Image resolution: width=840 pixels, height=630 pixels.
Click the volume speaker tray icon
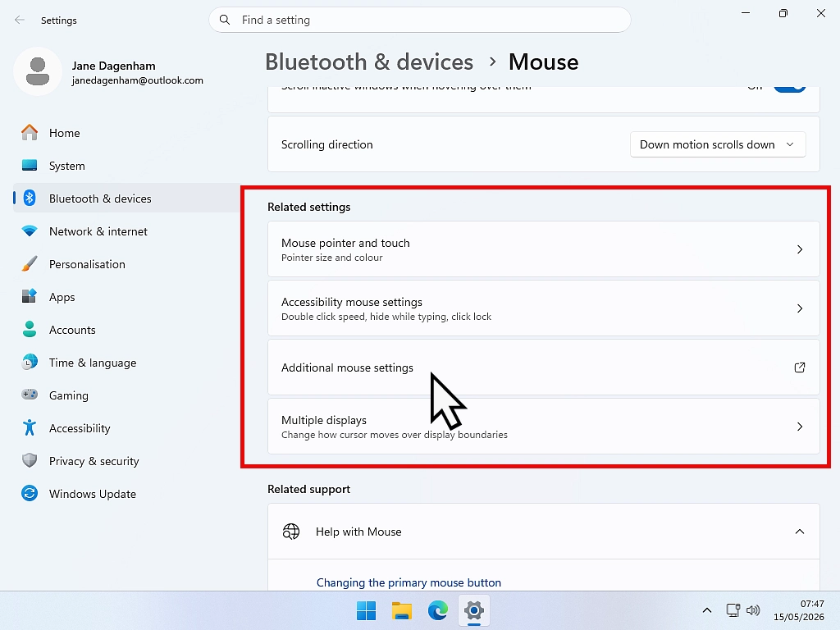pyautogui.click(x=753, y=610)
